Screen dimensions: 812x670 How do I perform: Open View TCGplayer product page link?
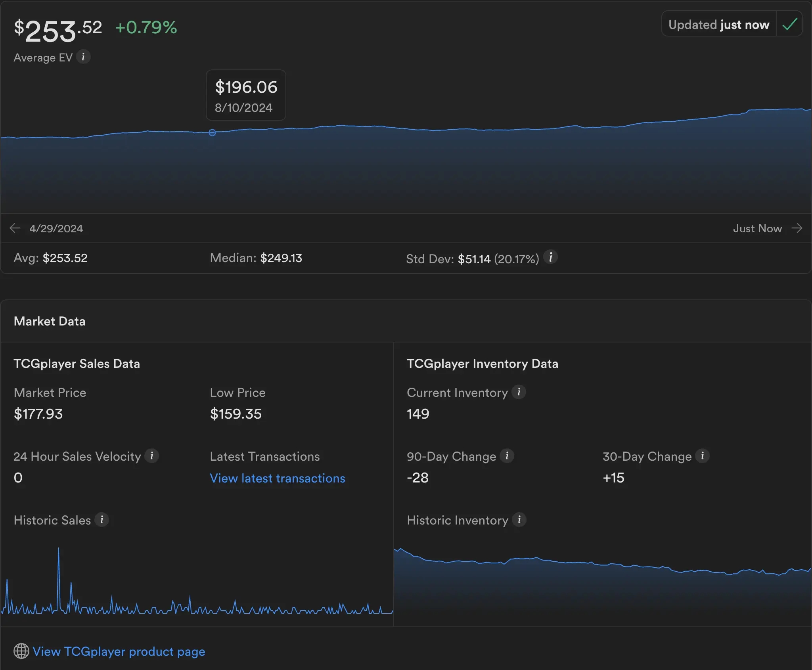click(119, 651)
